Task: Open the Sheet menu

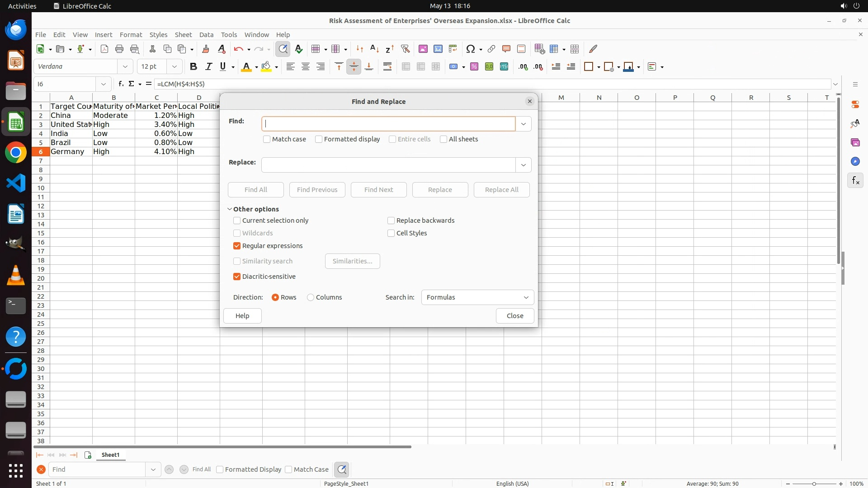Action: tap(183, 35)
